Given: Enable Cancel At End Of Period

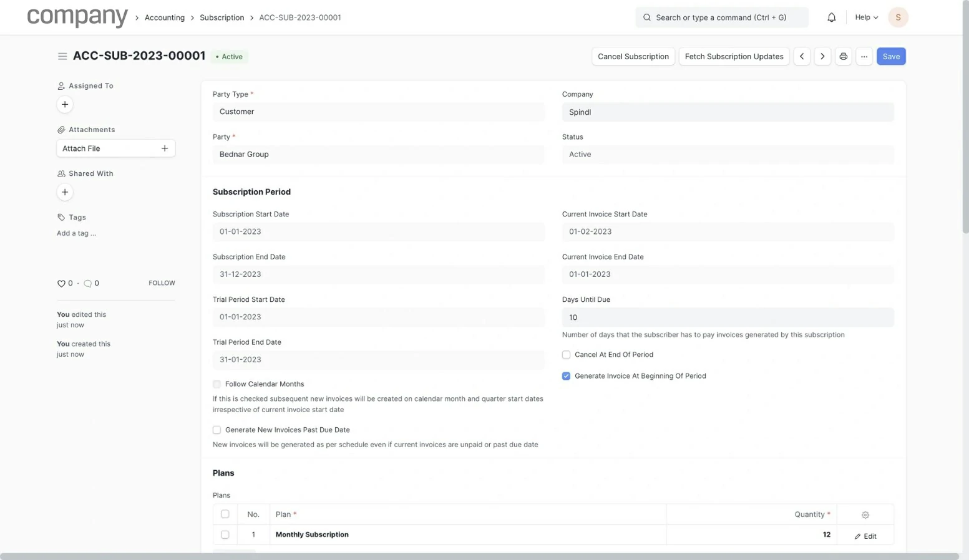Looking at the screenshot, I should click(566, 355).
